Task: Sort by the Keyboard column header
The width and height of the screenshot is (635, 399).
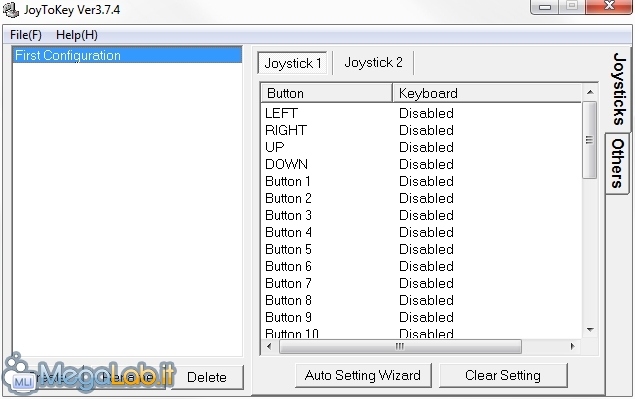Action: pos(487,93)
